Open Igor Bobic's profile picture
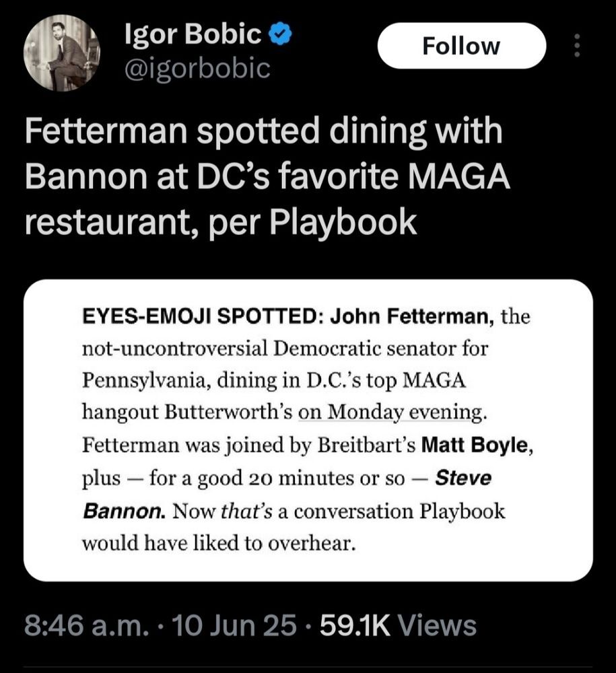 [62, 53]
